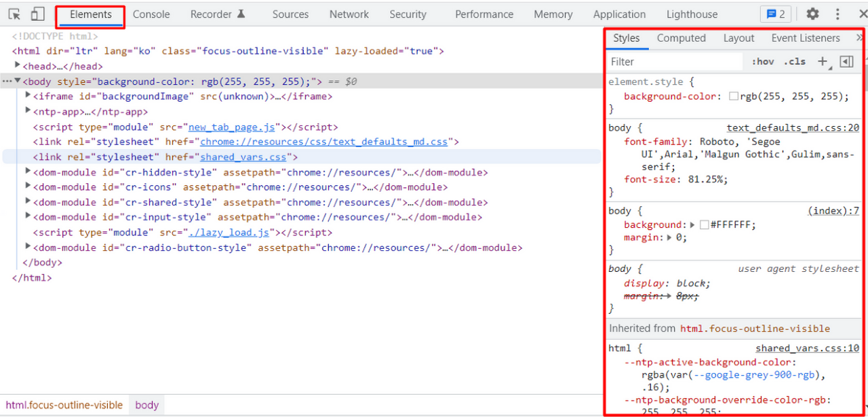Open the Network tab

click(349, 14)
